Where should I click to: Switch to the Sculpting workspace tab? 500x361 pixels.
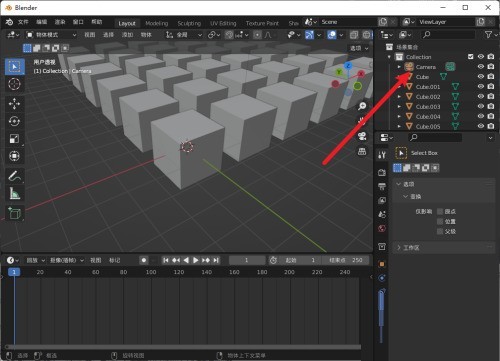coord(189,23)
